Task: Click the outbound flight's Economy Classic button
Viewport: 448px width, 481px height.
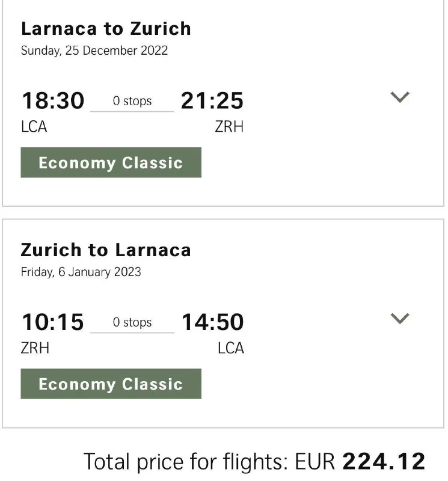Action: click(x=111, y=163)
